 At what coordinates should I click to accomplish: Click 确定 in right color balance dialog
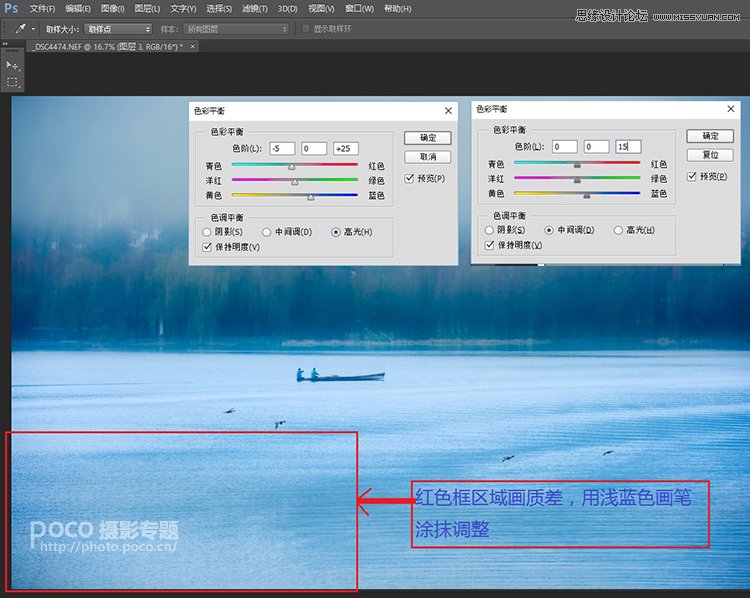tap(710, 136)
